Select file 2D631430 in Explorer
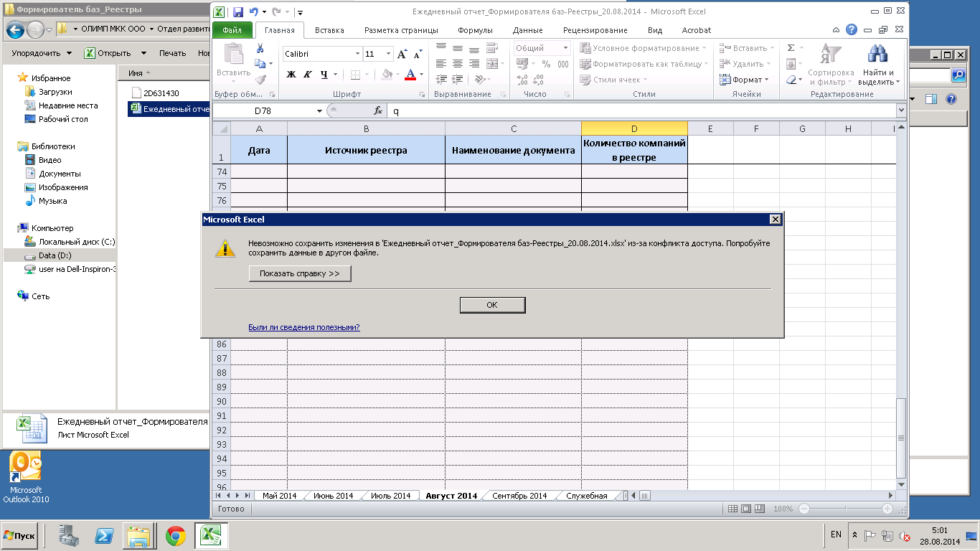The width and height of the screenshot is (980, 551). point(156,93)
